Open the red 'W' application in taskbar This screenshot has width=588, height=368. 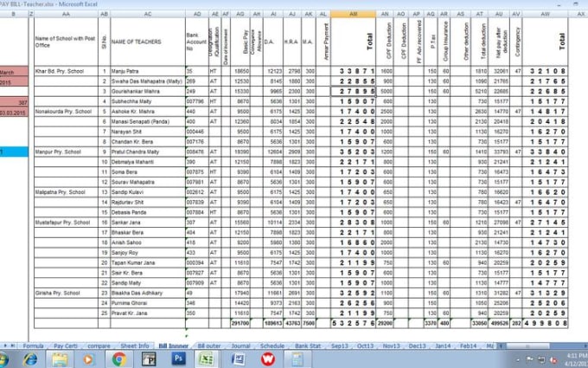click(268, 359)
